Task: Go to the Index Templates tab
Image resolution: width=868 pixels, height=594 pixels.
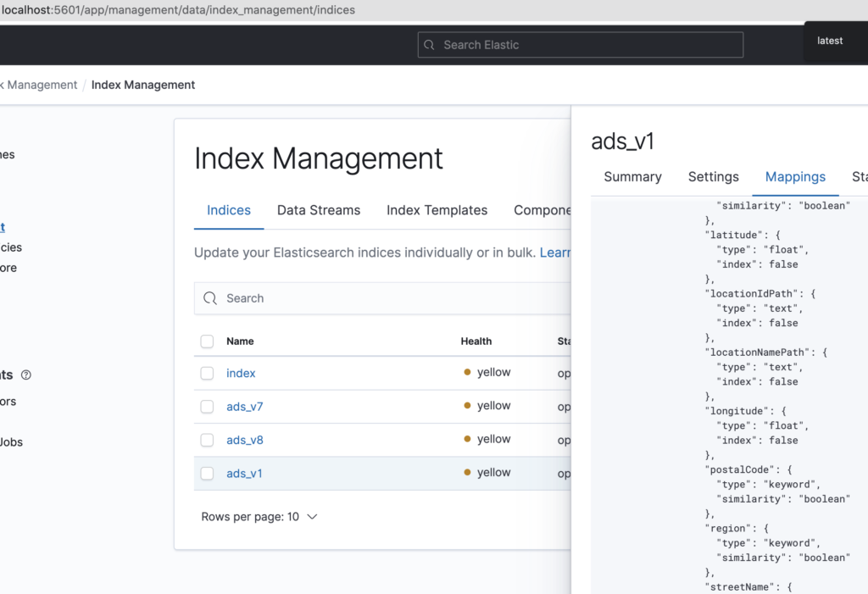Action: tap(437, 210)
